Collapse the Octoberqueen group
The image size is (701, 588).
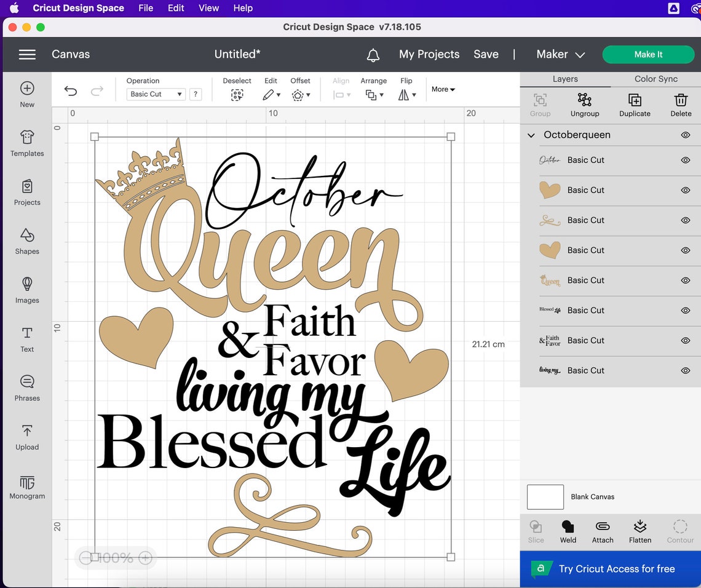tap(530, 135)
